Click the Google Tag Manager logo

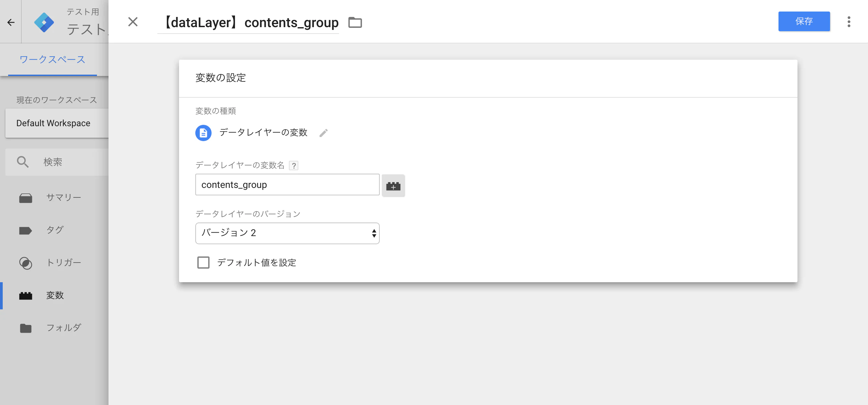[44, 22]
